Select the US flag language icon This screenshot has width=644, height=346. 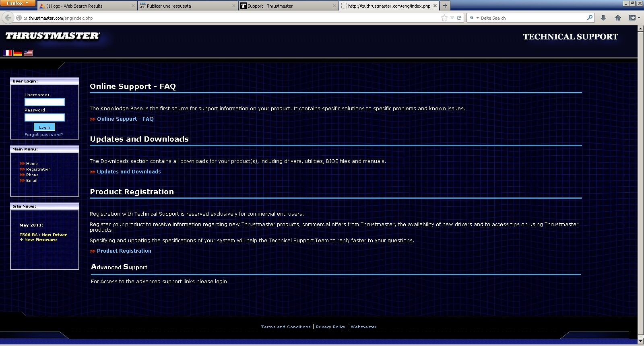click(x=28, y=53)
